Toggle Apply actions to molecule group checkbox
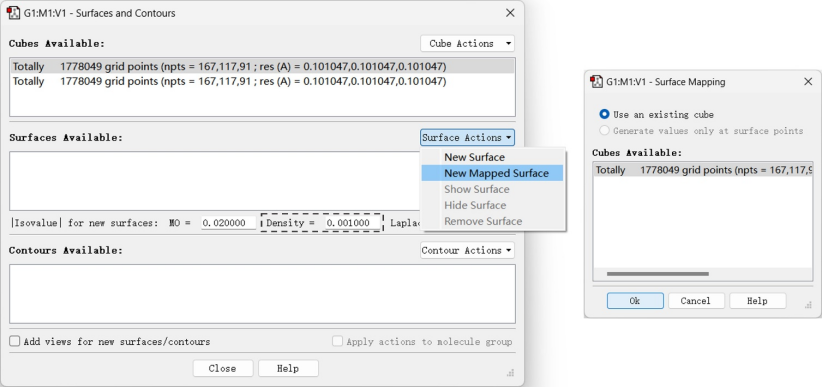This screenshot has height=388, width=822. point(338,341)
